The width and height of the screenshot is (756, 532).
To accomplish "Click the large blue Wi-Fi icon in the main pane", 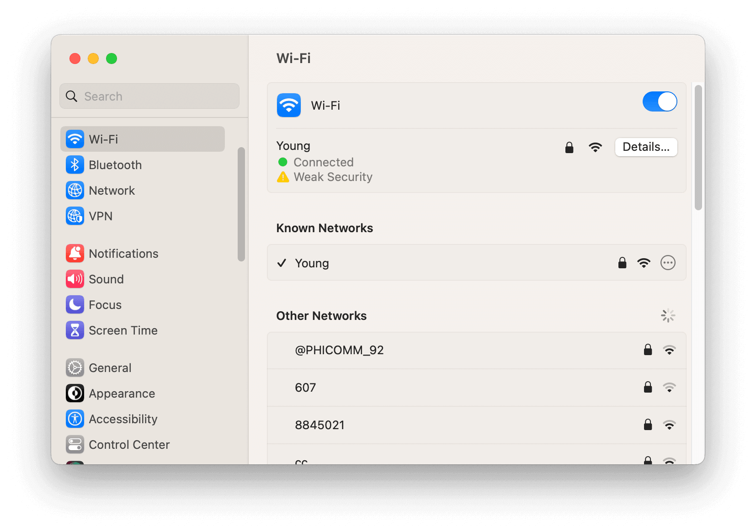I will [x=289, y=105].
